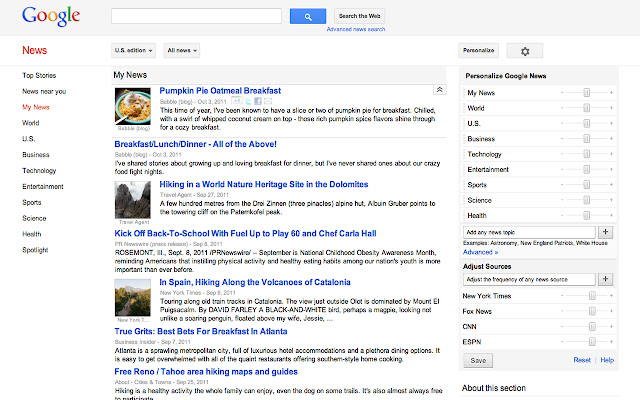Open Hiking in the Dolomites article

click(x=264, y=184)
